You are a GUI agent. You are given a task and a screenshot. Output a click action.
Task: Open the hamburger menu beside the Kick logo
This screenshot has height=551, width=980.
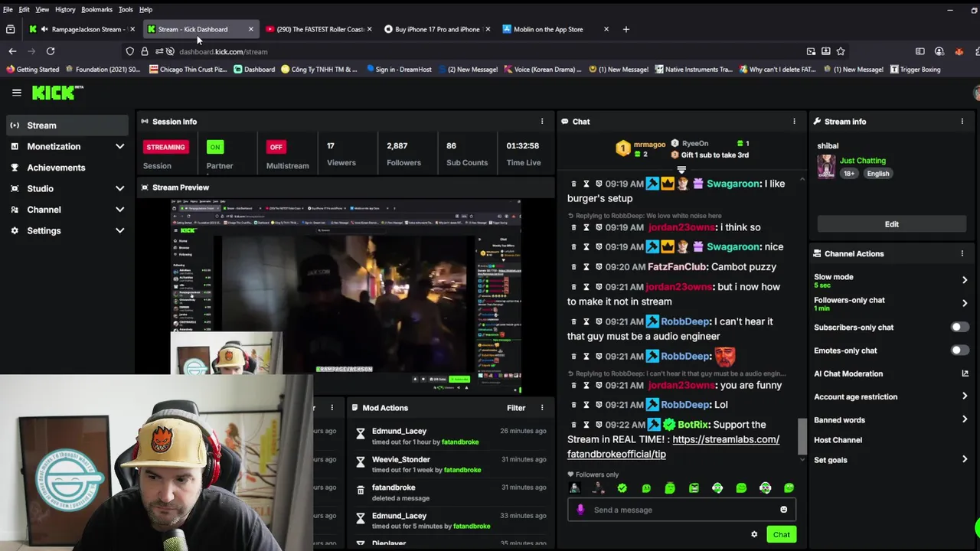tap(16, 93)
